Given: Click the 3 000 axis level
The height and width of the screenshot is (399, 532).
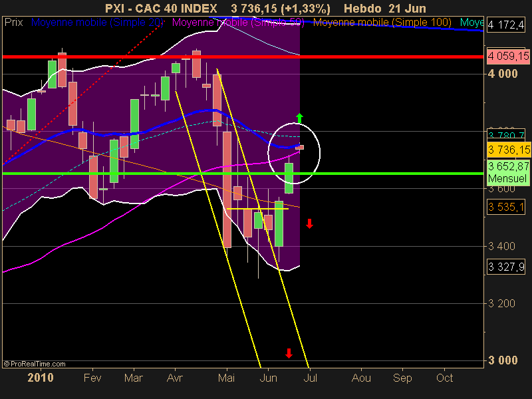Looking at the screenshot, I should pyautogui.click(x=503, y=360).
